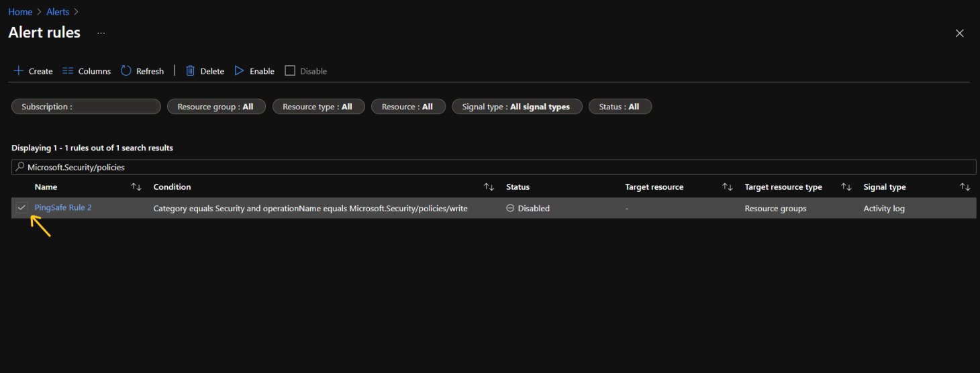Uncheck the PingSafe Rule 2 checkbox

22,208
